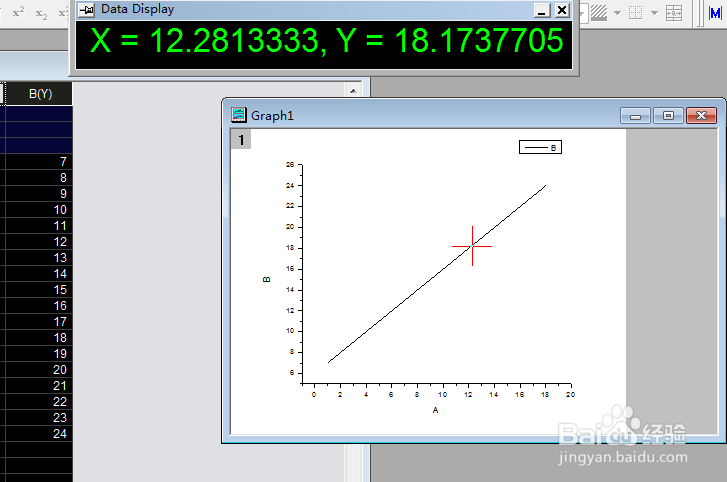Select worksheet cell with value 13
The image size is (727, 482).
pyautogui.click(x=39, y=258)
